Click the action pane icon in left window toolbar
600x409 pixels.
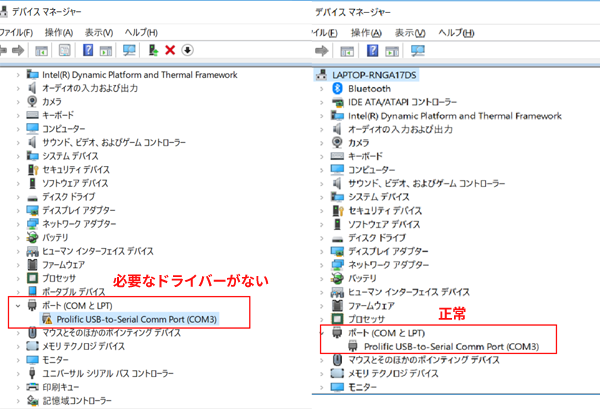pos(106,51)
